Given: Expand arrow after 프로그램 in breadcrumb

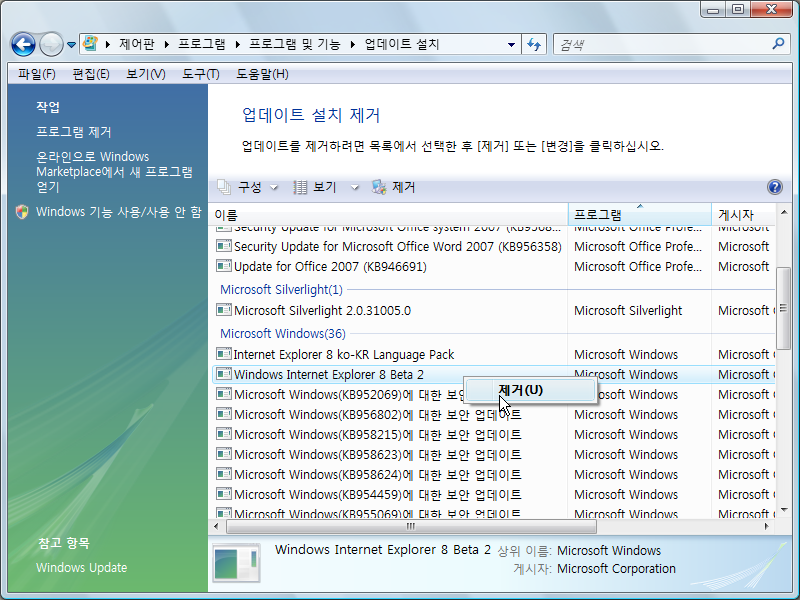Looking at the screenshot, I should [237, 44].
